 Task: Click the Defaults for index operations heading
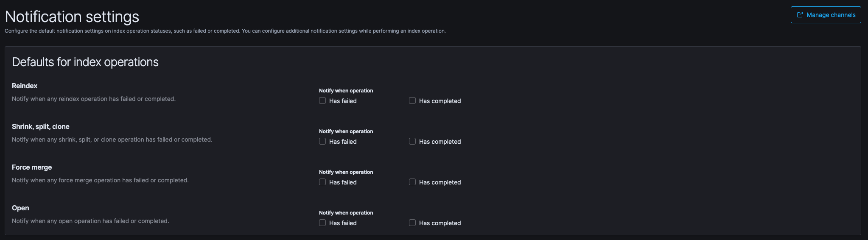coord(85,62)
